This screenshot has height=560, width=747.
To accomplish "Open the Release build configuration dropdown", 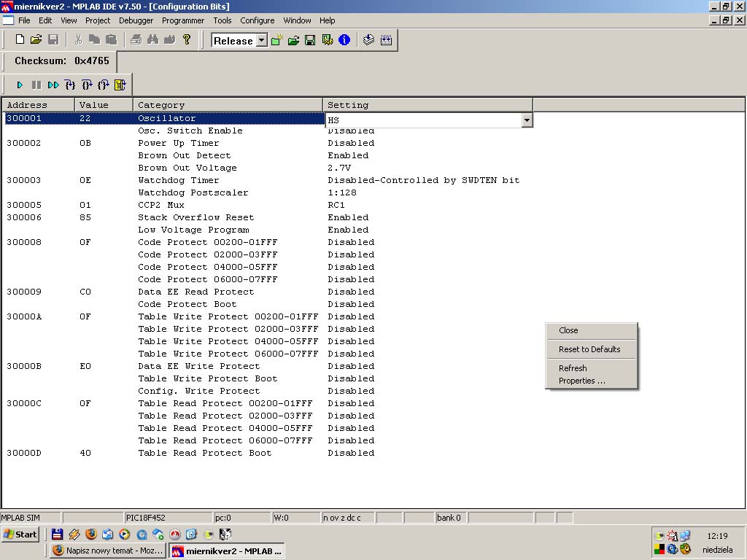I will [262, 41].
